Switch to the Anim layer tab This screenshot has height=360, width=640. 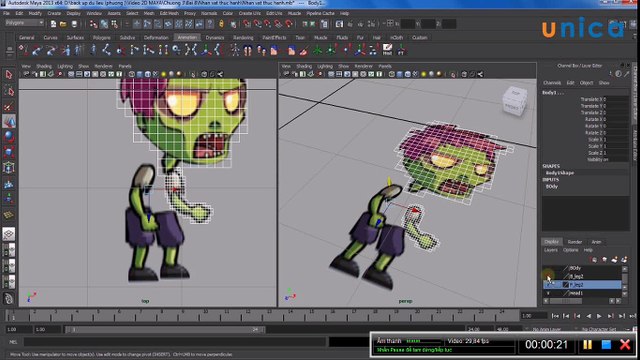(596, 242)
